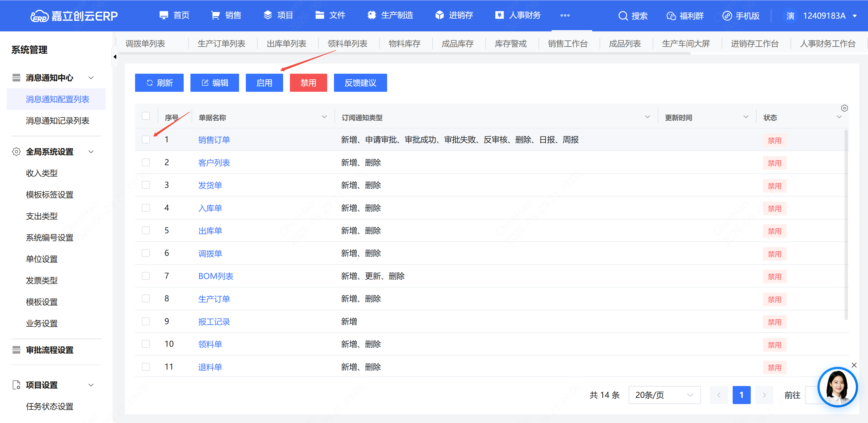The height and width of the screenshot is (423, 868).
Task: Click the 搜索 magnifier icon
Action: click(x=623, y=16)
